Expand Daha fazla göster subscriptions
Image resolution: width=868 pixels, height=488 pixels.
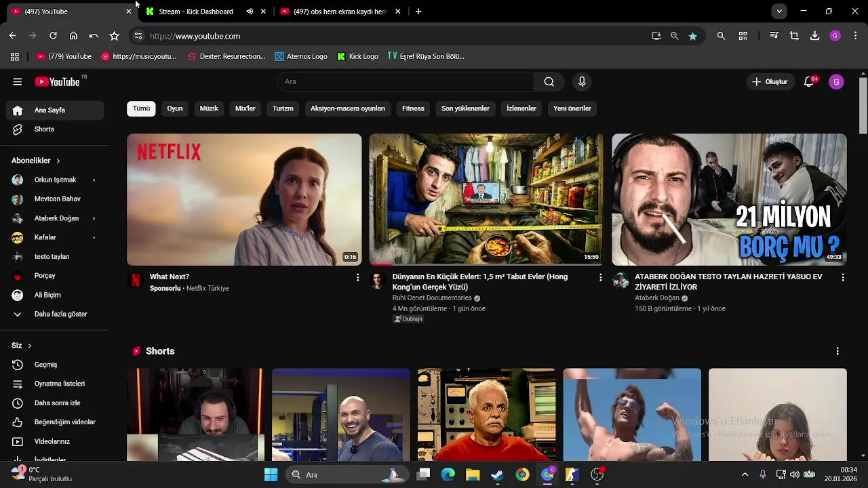pos(55,314)
